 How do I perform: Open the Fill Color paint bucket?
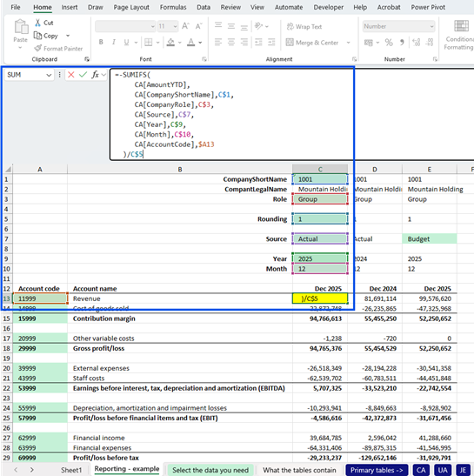click(170, 43)
